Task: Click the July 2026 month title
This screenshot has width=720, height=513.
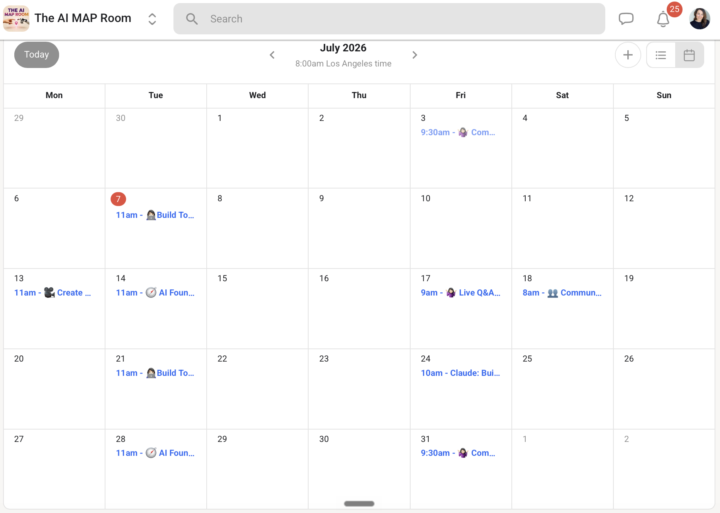Action: (x=343, y=48)
